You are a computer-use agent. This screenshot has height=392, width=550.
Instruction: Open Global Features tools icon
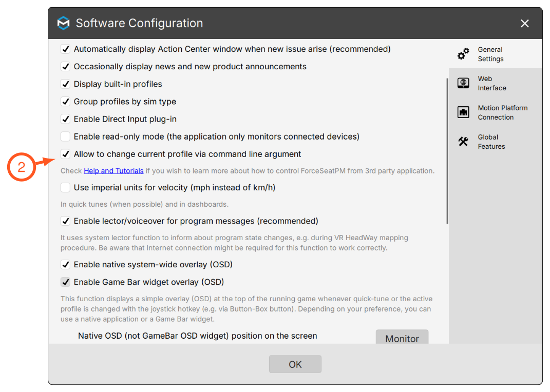coord(463,142)
